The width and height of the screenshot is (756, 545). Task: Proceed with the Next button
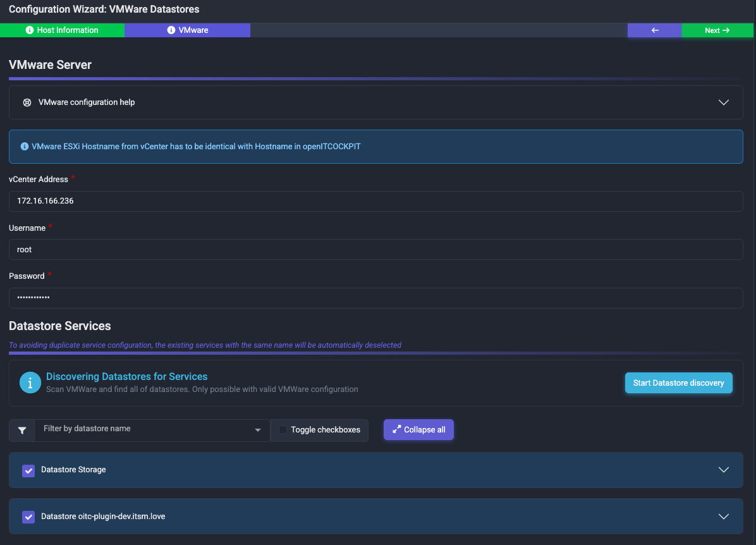point(717,30)
